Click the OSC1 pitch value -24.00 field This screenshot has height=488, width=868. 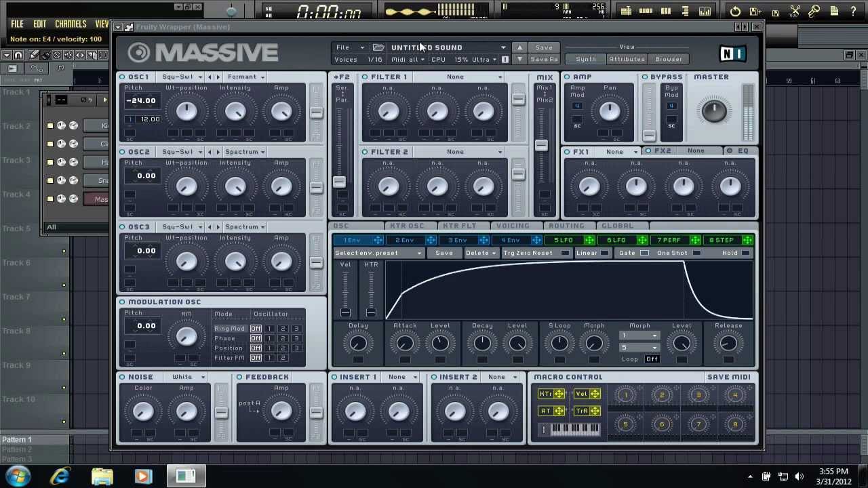coord(142,100)
